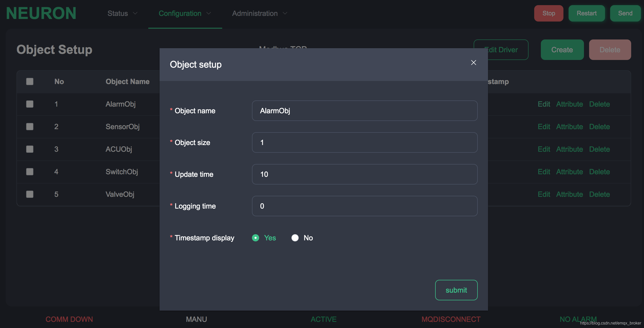Image resolution: width=644 pixels, height=328 pixels.
Task: Open the Configuration dropdown menu
Action: pyautogui.click(x=185, y=13)
